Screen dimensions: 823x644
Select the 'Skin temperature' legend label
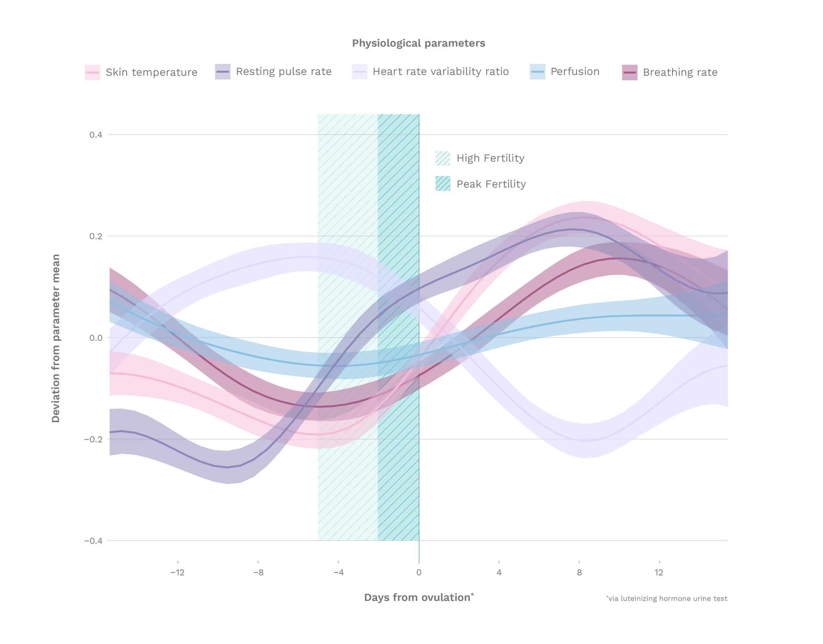point(151,73)
